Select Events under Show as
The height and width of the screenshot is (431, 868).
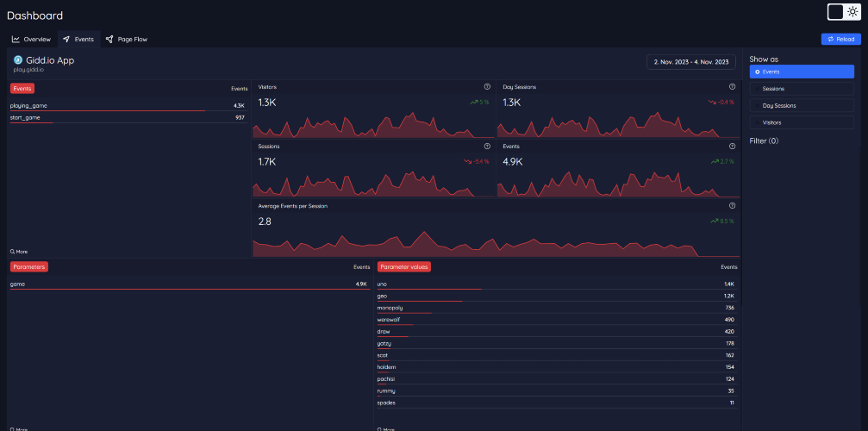[802, 72]
